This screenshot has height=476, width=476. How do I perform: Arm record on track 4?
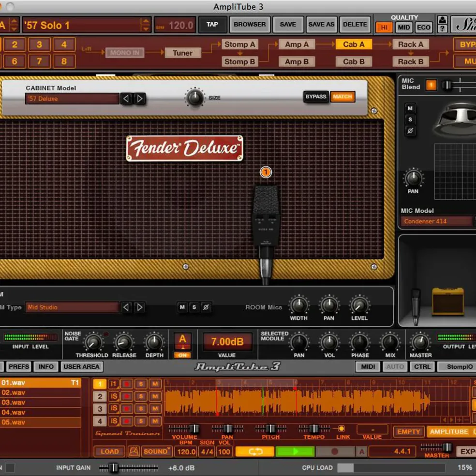pos(127,421)
